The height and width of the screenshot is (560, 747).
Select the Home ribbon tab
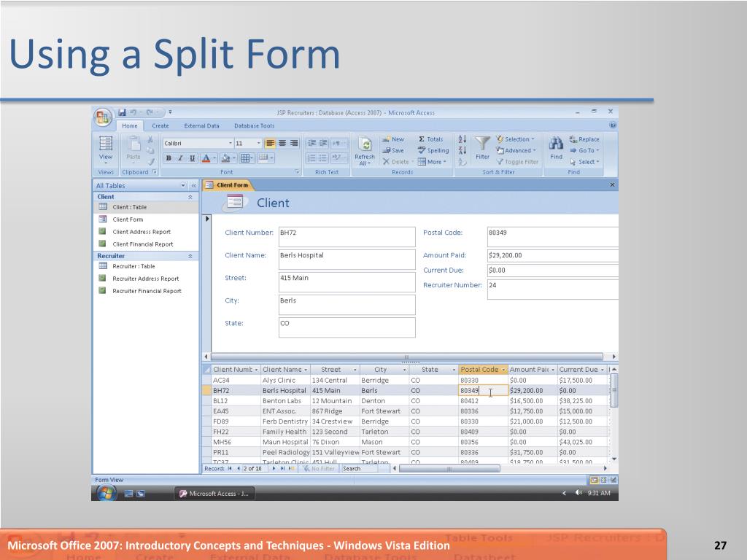[130, 125]
